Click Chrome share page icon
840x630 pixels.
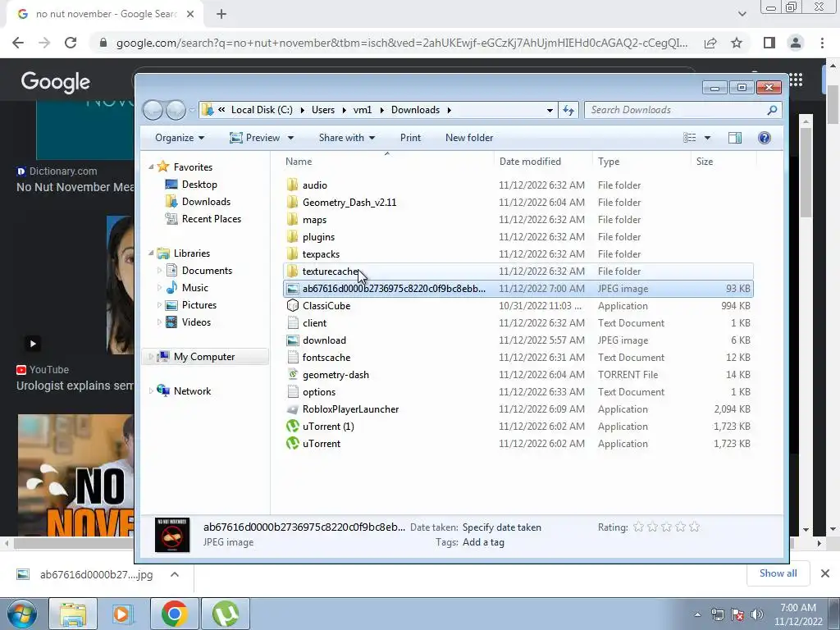pyautogui.click(x=710, y=43)
